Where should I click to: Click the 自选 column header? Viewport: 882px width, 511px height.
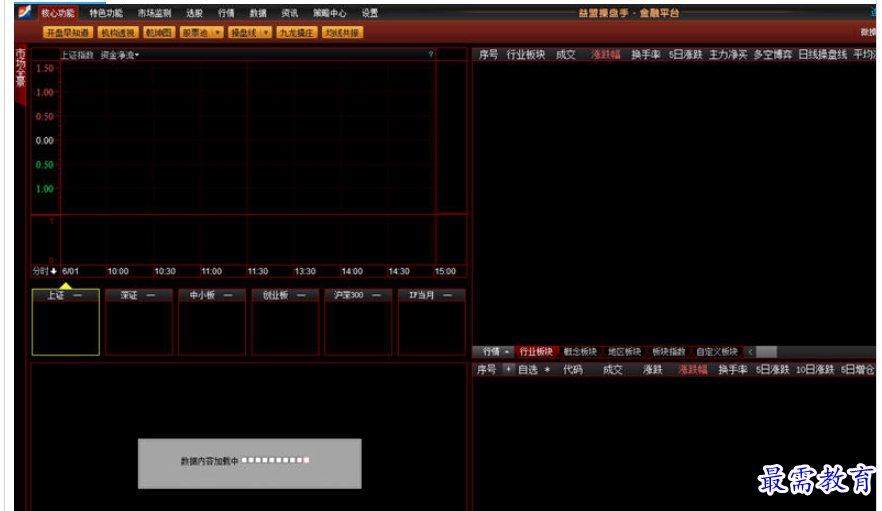pyautogui.click(x=528, y=370)
